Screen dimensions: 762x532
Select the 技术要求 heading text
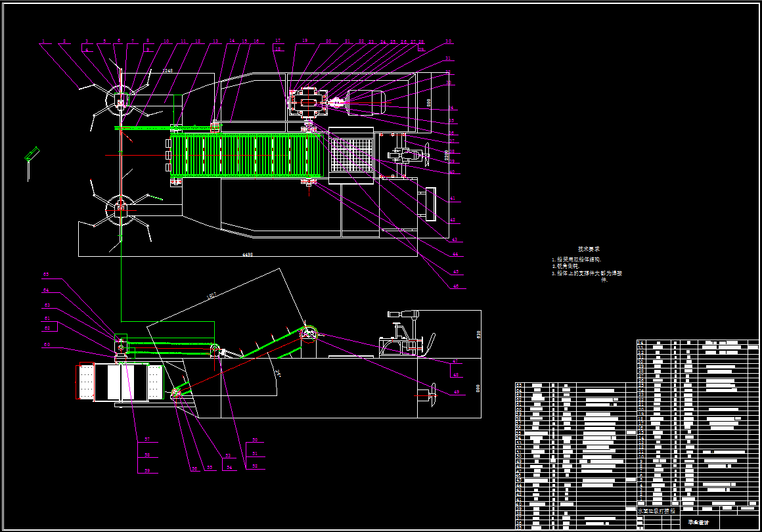[x=589, y=249]
